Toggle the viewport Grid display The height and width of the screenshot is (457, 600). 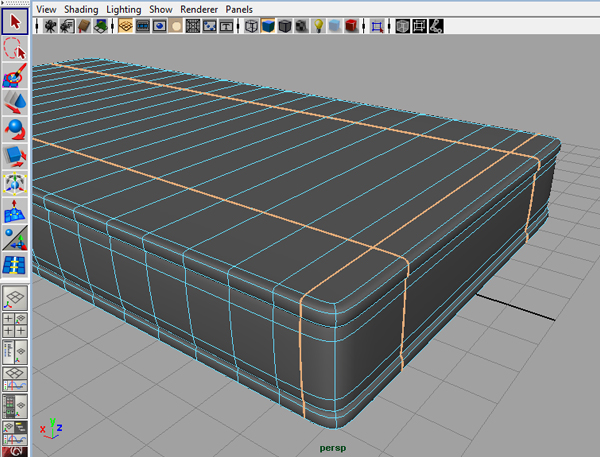(x=125, y=26)
